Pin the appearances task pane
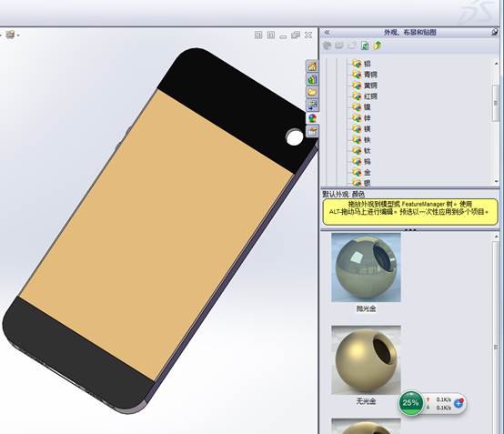Viewport: 504px width, 434px height. pos(495,32)
